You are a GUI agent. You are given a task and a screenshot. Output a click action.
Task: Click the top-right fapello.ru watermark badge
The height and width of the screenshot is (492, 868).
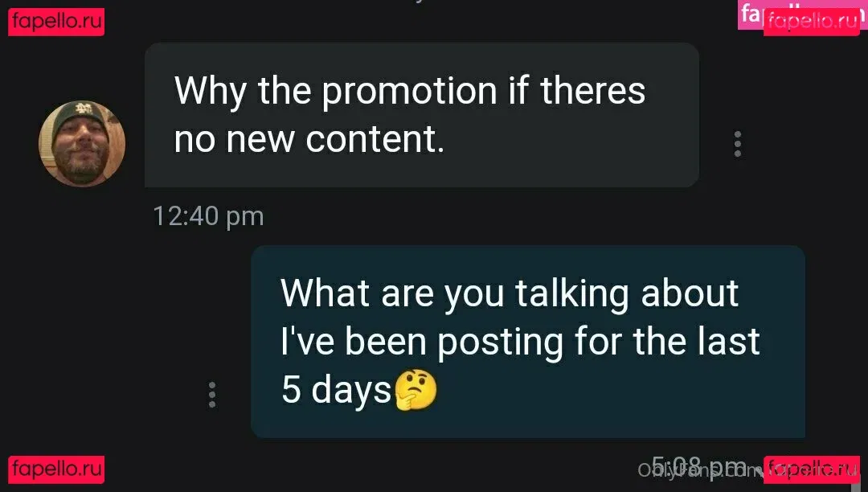coord(812,23)
